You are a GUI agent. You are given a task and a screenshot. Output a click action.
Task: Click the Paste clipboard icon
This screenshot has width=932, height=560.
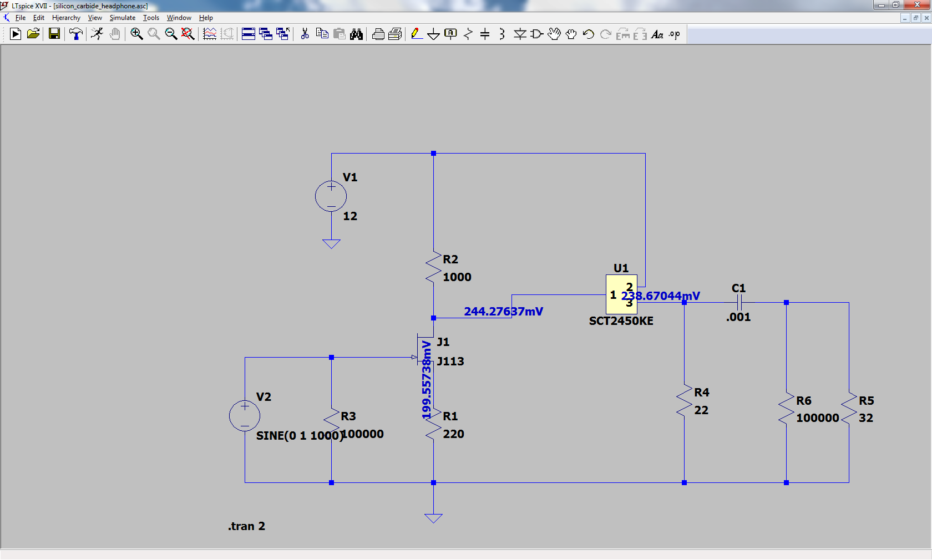tap(339, 34)
